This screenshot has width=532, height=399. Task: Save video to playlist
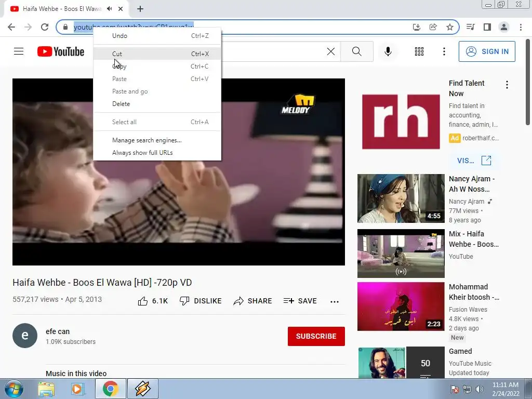point(300,301)
